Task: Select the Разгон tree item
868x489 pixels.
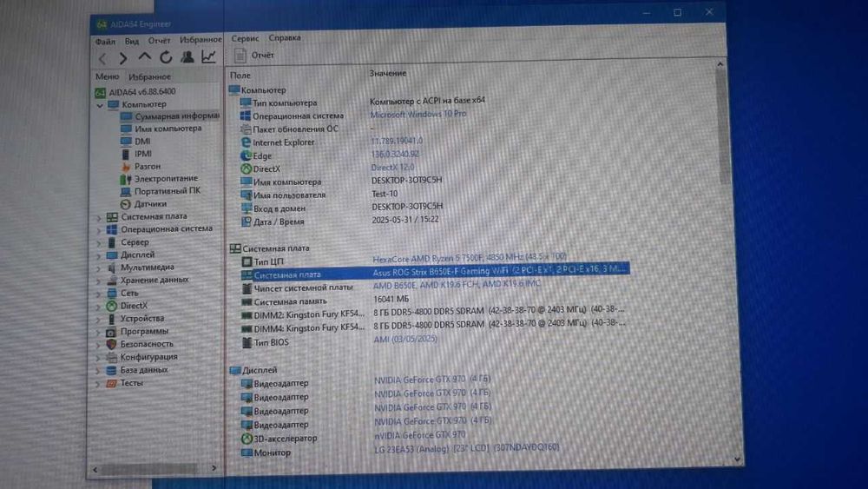Action: [x=141, y=166]
